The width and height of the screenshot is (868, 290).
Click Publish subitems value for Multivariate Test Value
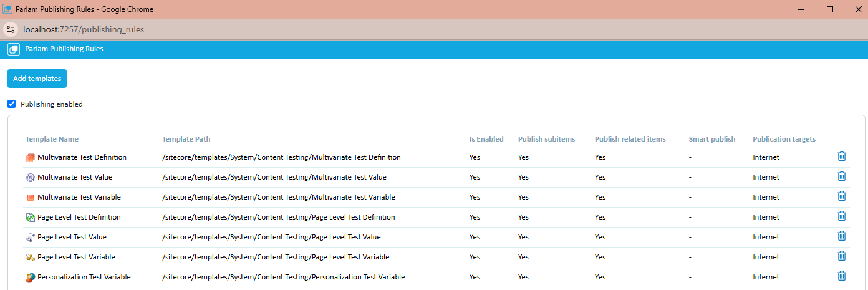click(524, 177)
